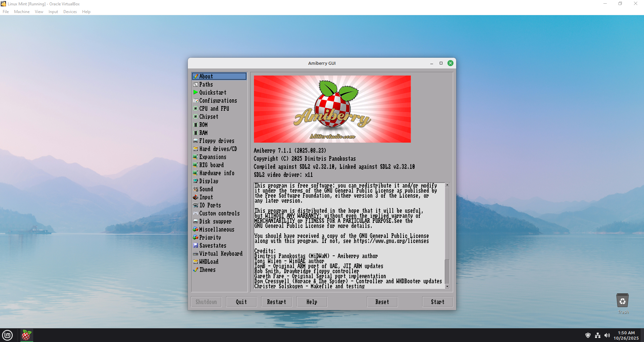Screen dimensions: 644x342
Task: Start the emulation with Start button
Action: pos(438,302)
